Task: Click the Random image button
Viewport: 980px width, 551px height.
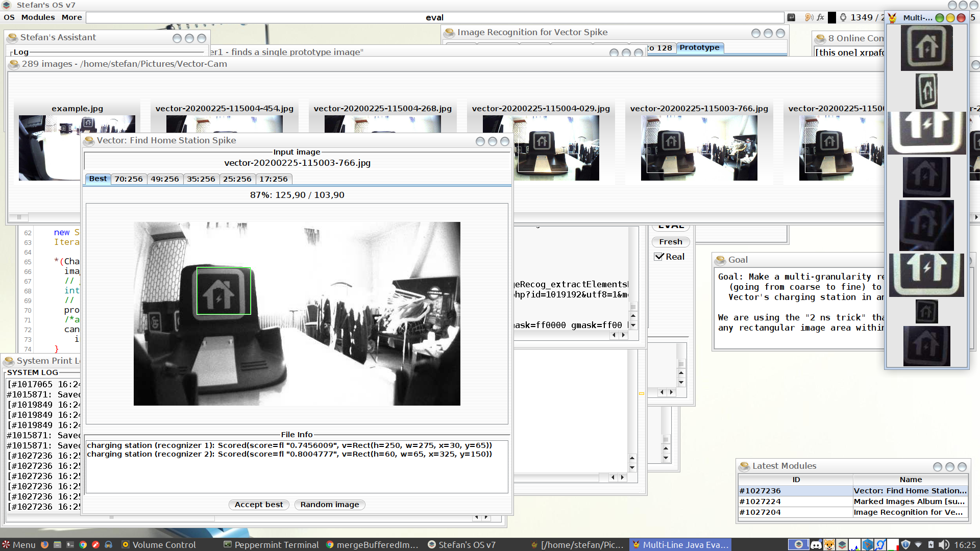Action: pos(329,505)
